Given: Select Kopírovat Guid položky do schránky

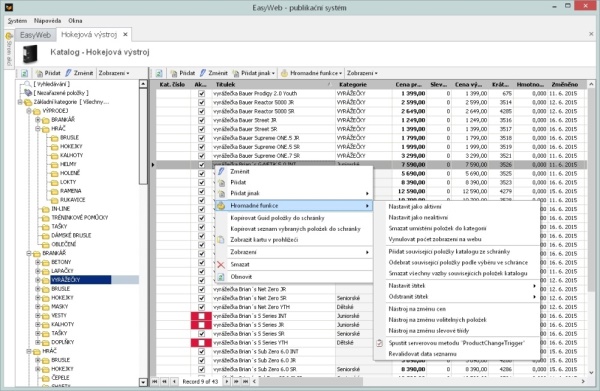Looking at the screenshot, I should [x=277, y=218].
